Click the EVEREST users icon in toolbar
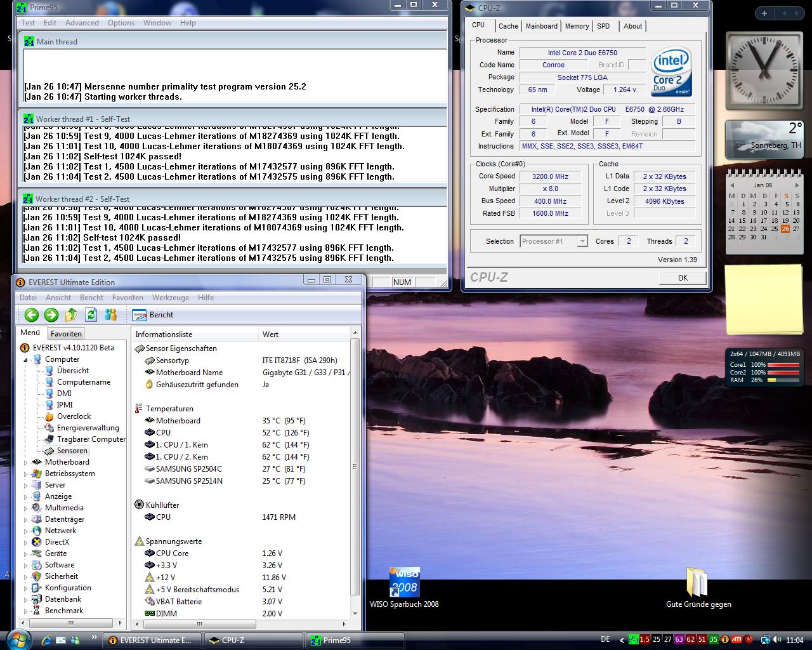 (x=111, y=314)
